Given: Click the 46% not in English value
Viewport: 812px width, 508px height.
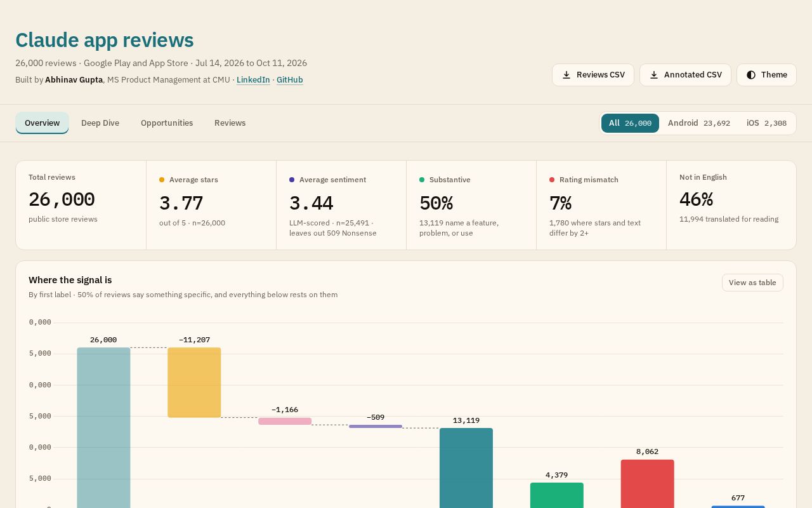Looking at the screenshot, I should [x=697, y=199].
